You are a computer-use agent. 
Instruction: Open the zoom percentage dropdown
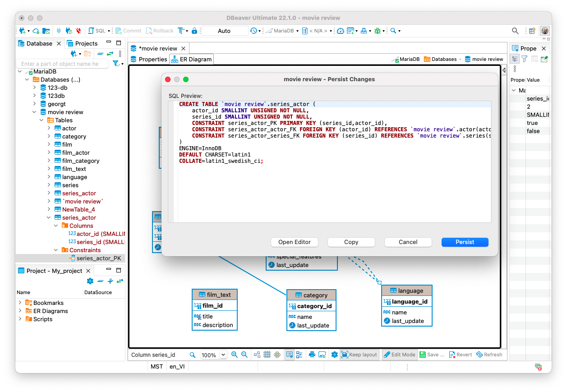(x=222, y=355)
